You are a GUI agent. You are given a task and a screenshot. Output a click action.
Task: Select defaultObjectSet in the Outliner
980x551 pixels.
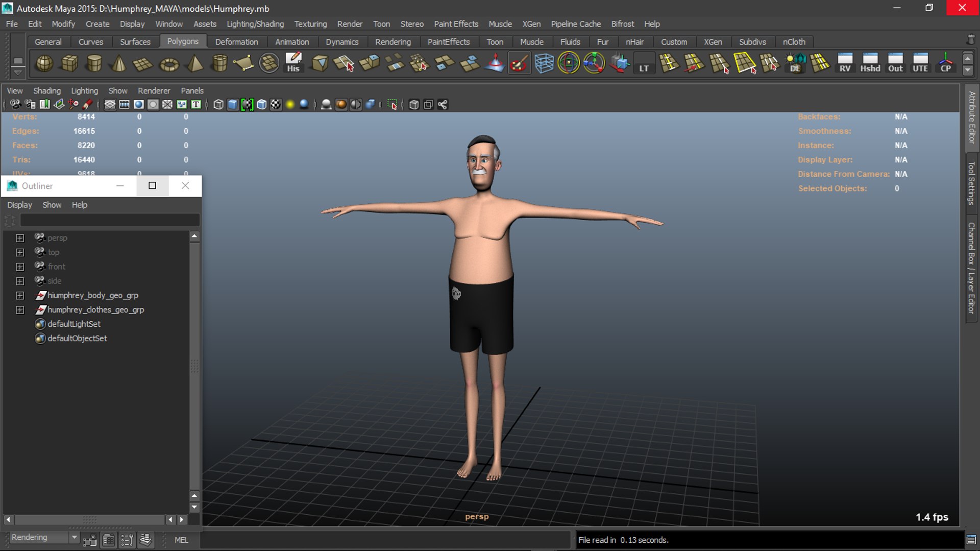point(77,338)
